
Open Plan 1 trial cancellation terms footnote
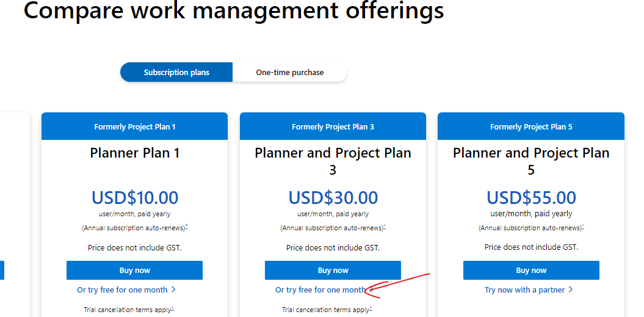[x=173, y=308]
